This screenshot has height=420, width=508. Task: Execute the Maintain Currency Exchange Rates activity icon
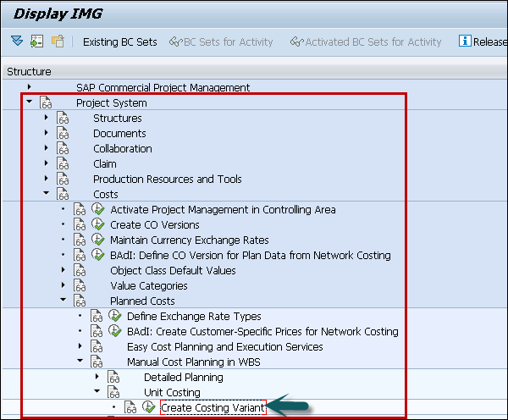click(x=98, y=240)
